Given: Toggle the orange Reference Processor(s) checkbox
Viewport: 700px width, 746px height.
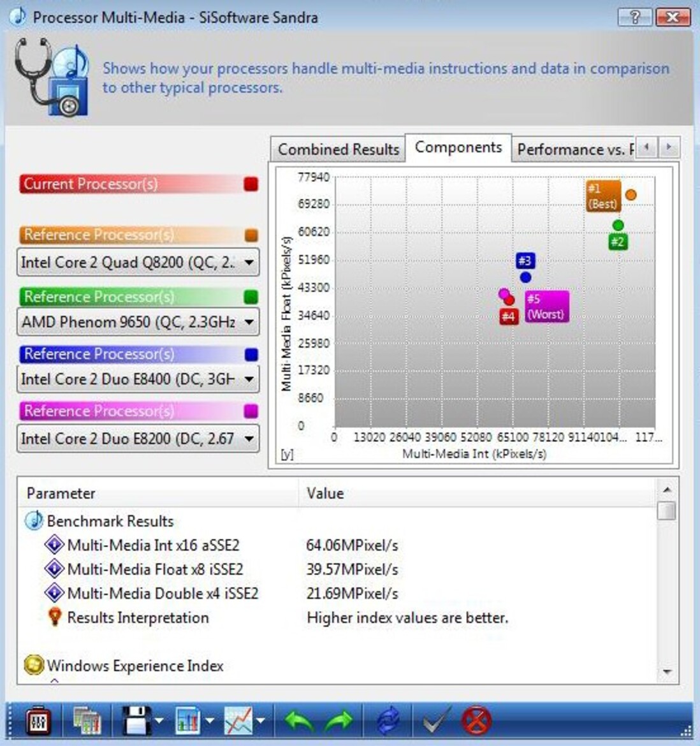Looking at the screenshot, I should 251,235.
